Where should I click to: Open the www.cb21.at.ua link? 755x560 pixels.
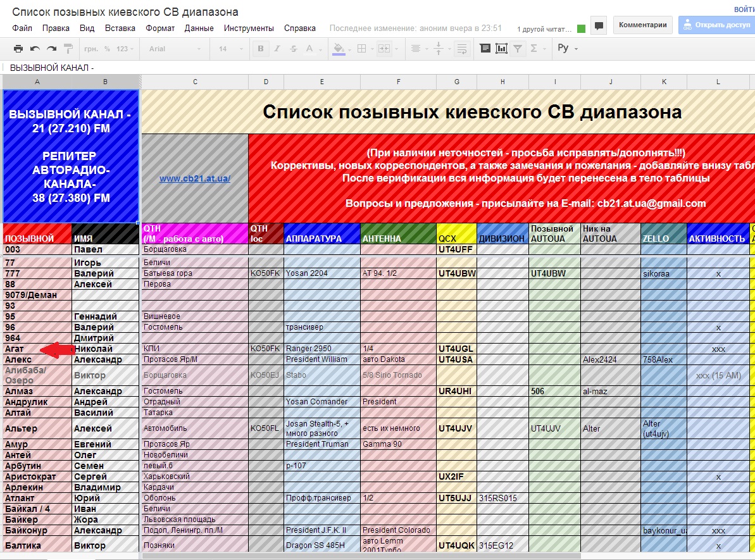pos(195,178)
